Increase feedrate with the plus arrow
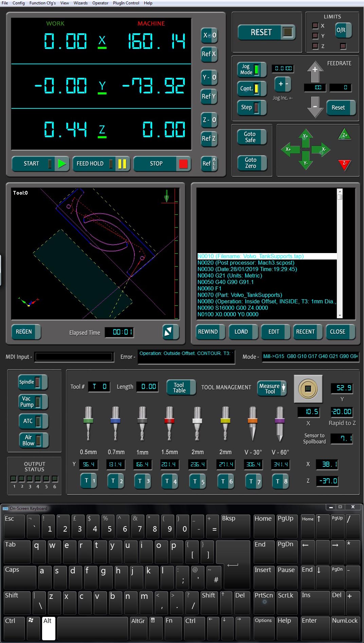Image resolution: width=364 pixels, height=643 pixels. click(315, 71)
